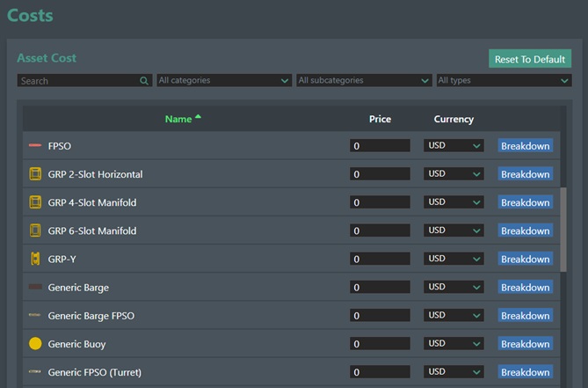This screenshot has height=388, width=588.
Task: Sort by the Name column header
Action: [x=178, y=119]
